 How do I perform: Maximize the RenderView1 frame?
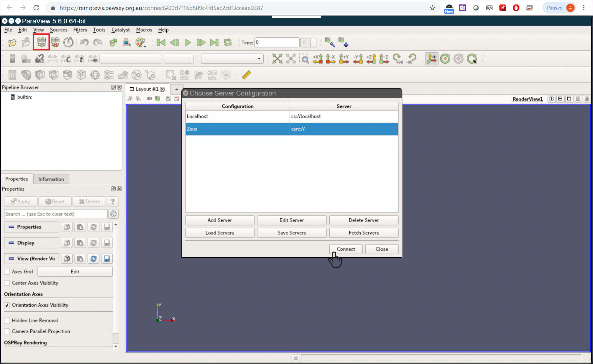click(x=569, y=99)
